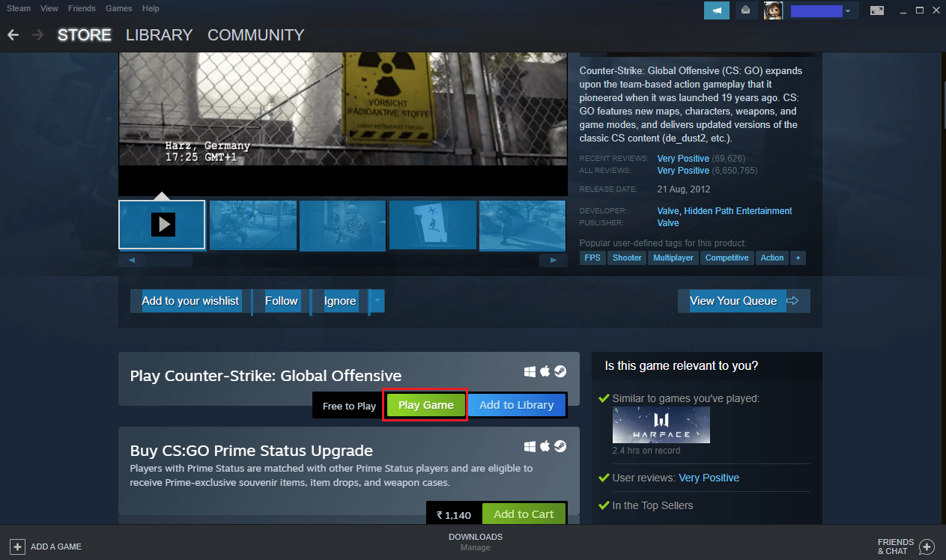Open the Very Positive recent reviews link
This screenshot has width=946, height=560.
point(682,158)
